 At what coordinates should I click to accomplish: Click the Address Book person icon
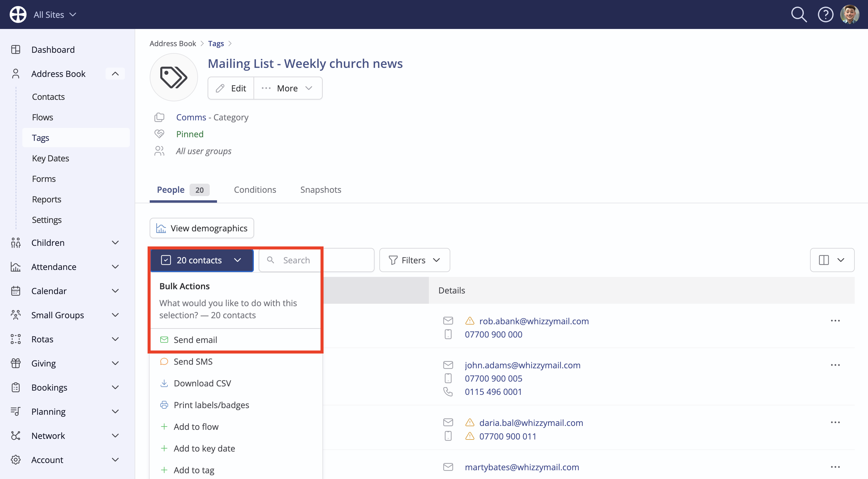pyautogui.click(x=16, y=74)
